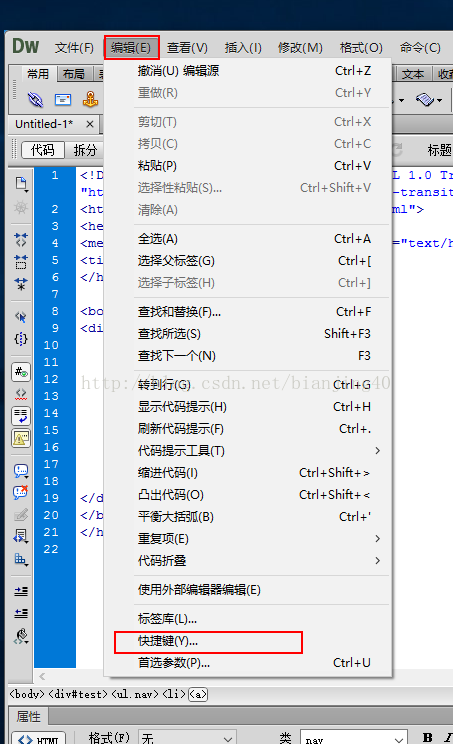Choose 缩进代码(I) menu entry
Viewport: 453px width, 744px height.
[x=248, y=473]
